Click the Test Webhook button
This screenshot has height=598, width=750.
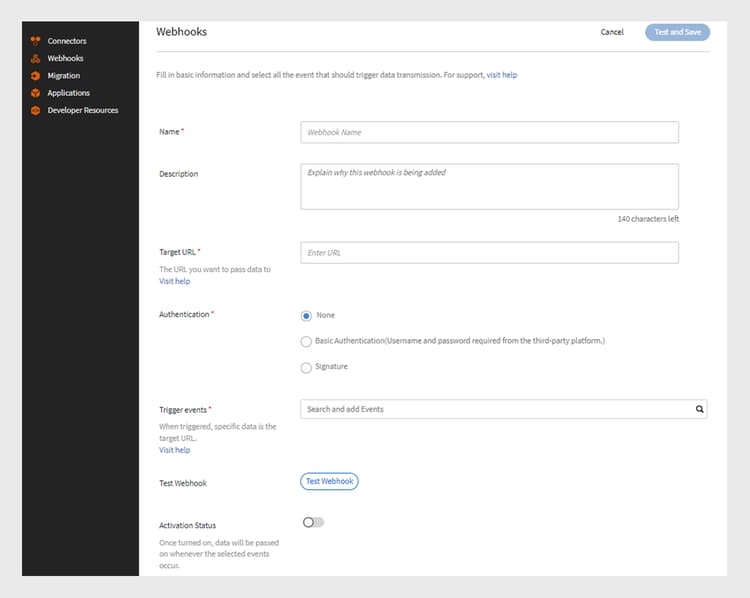(329, 481)
